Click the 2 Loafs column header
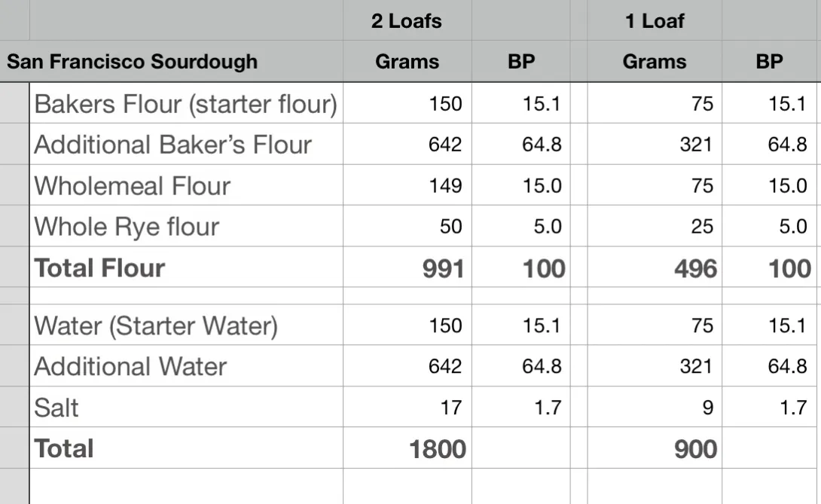Viewport: 821px width, 504px height. pos(407,20)
